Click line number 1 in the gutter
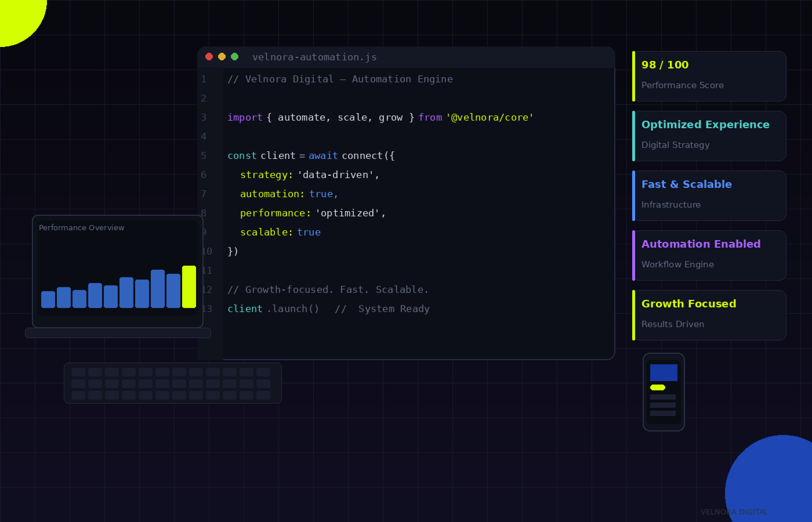812x522 pixels. click(204, 79)
